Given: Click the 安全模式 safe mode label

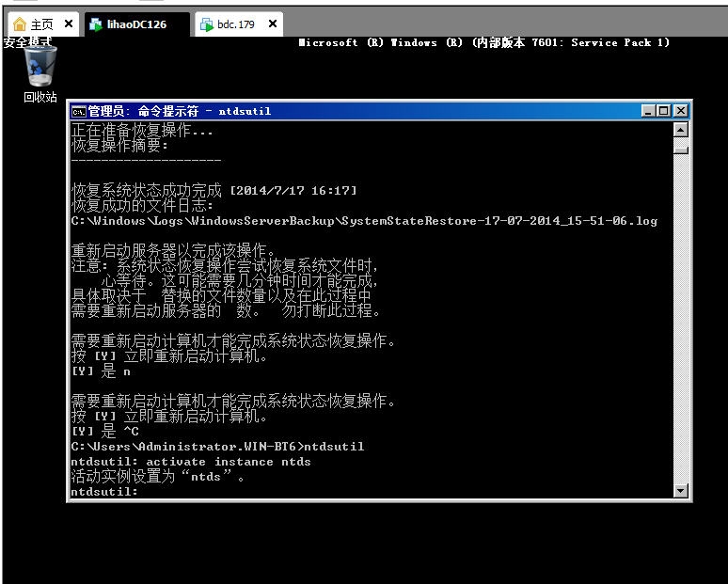Looking at the screenshot, I should click(28, 41).
